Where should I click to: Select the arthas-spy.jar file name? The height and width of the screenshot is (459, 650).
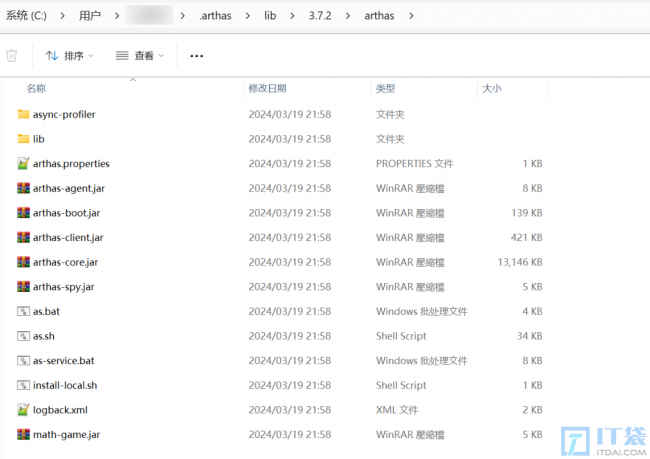[64, 287]
